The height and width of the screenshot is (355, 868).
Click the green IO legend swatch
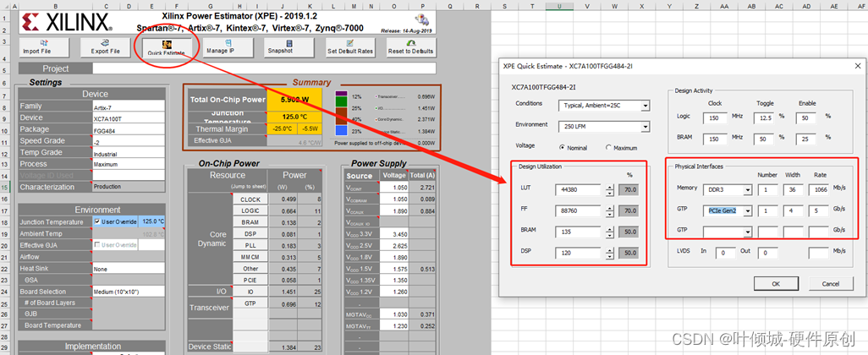pyautogui.click(x=341, y=103)
